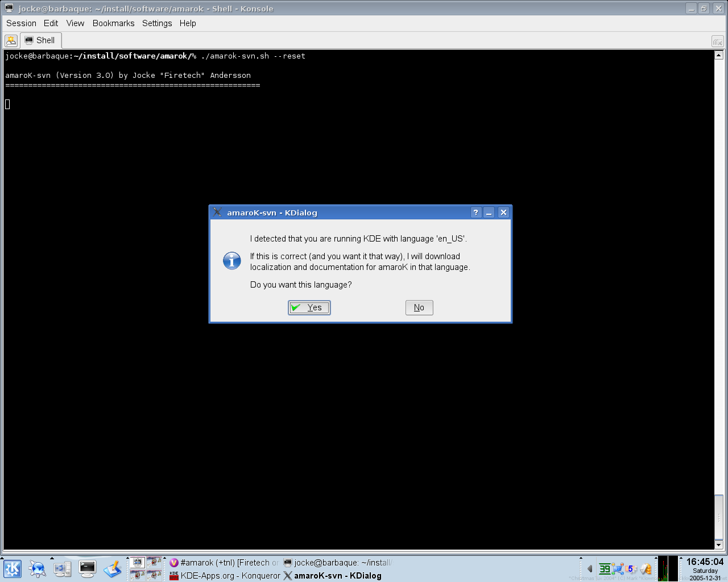Switch to jocke@barbaque Konsole taskbar entry

point(338,563)
